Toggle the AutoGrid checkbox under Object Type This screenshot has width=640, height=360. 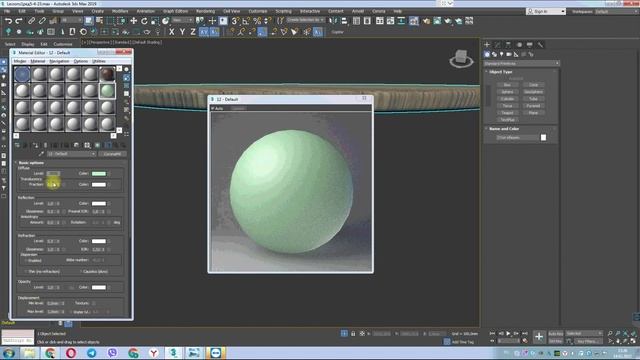coord(516,78)
